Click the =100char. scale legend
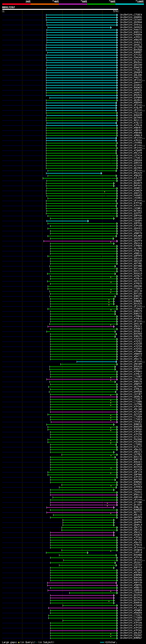The width and height of the screenshot is (146, 644). (x=109, y=642)
